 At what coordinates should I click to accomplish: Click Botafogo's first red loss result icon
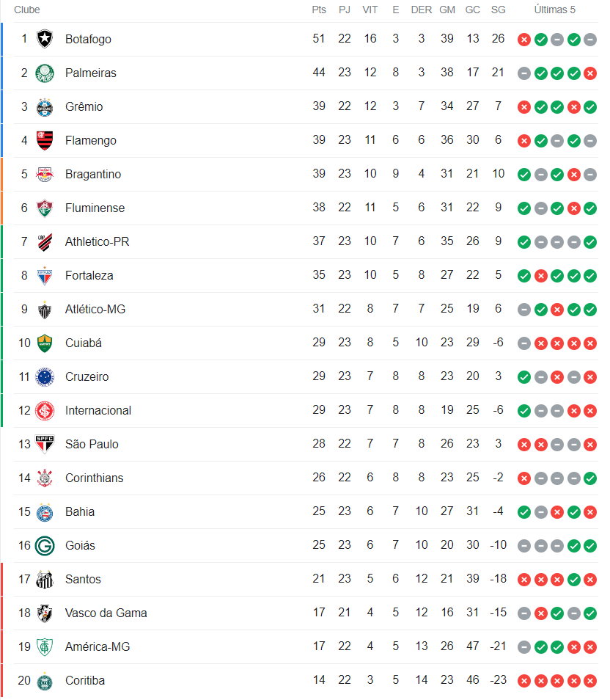[x=523, y=40]
